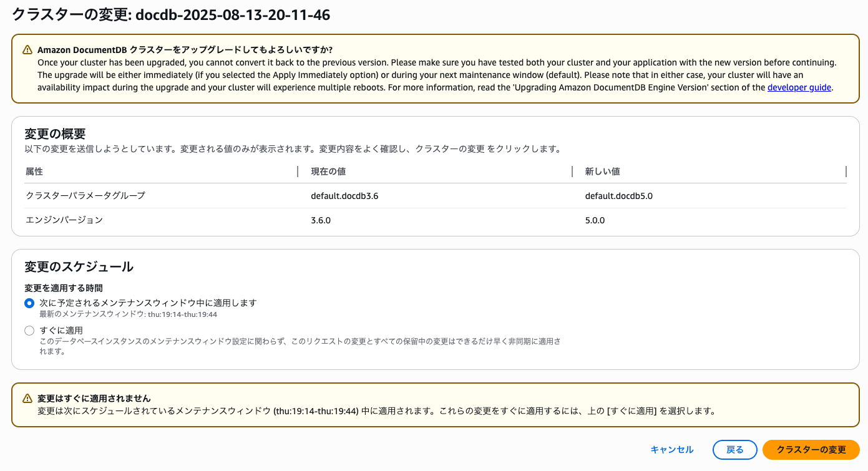Click the warning icon beside 変更はすぐに適用されません
The height and width of the screenshot is (471, 868).
click(x=27, y=398)
